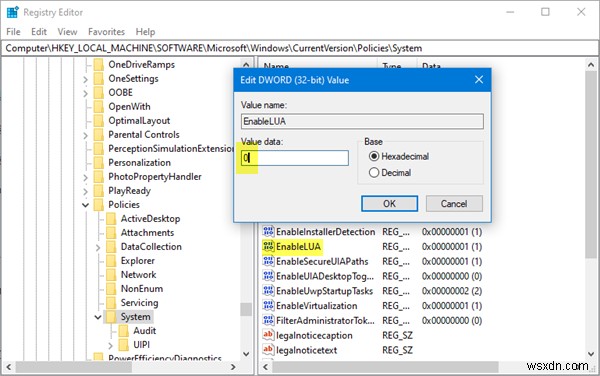The image size is (600, 376).
Task: Expand the PlayReady tree node
Action: point(85,191)
